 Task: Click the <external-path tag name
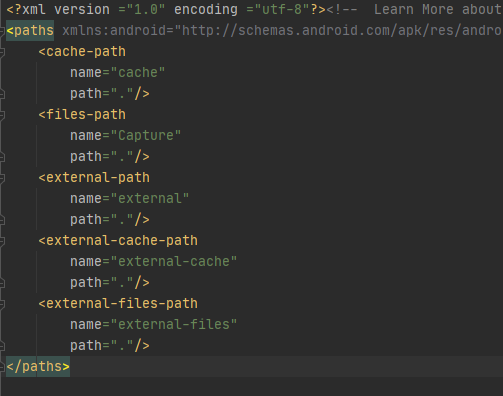click(x=94, y=178)
